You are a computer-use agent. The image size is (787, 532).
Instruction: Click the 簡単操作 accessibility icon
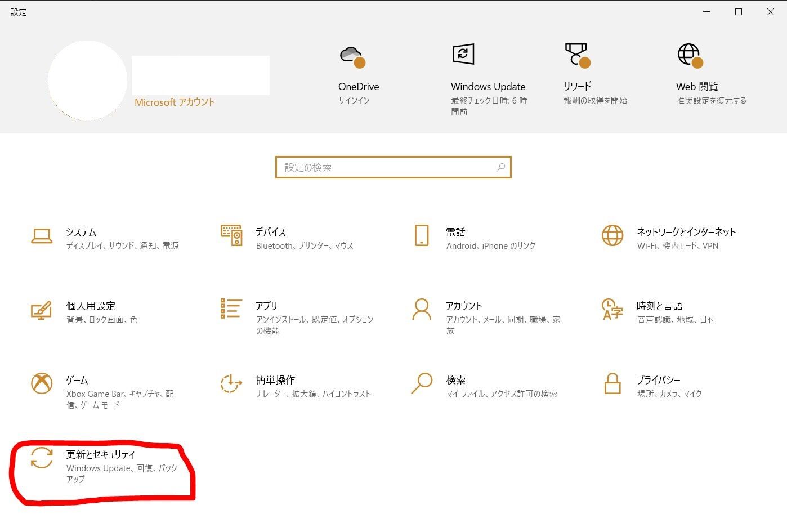tap(231, 383)
